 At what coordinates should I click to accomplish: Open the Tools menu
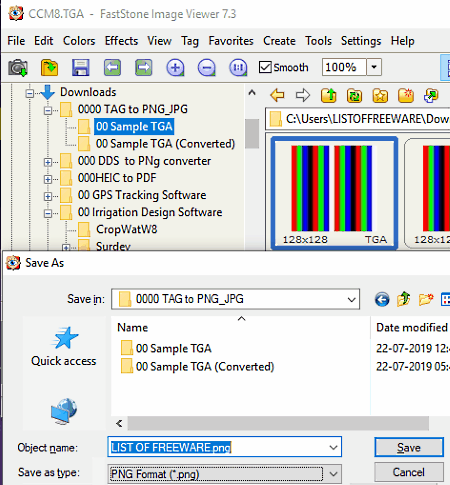[x=318, y=41]
